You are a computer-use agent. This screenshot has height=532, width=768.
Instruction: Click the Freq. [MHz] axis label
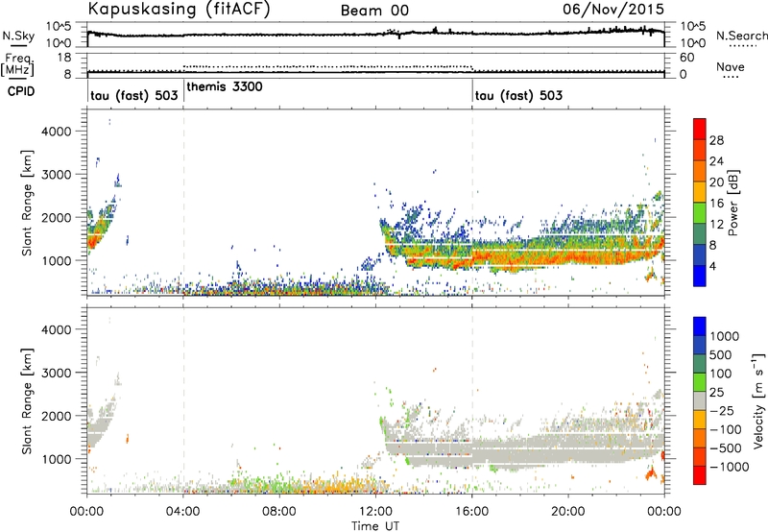(x=17, y=64)
